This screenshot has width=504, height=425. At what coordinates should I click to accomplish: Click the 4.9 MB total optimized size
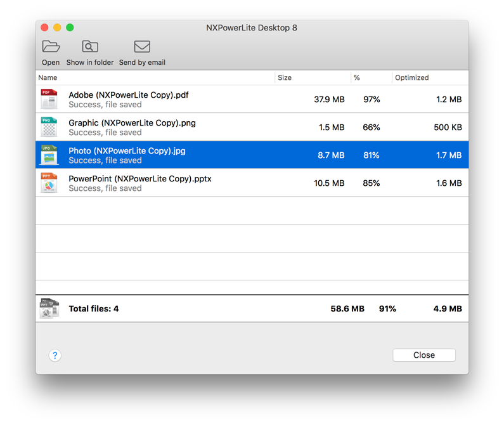pos(448,308)
